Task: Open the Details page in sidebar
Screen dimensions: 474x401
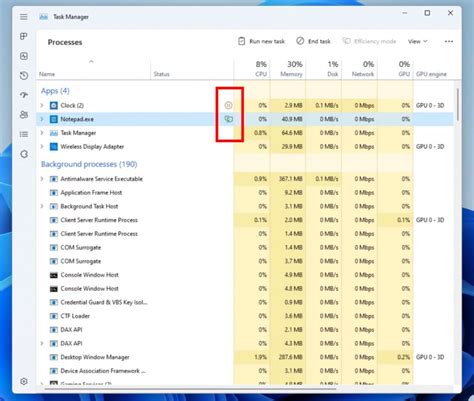Action: coord(24,134)
